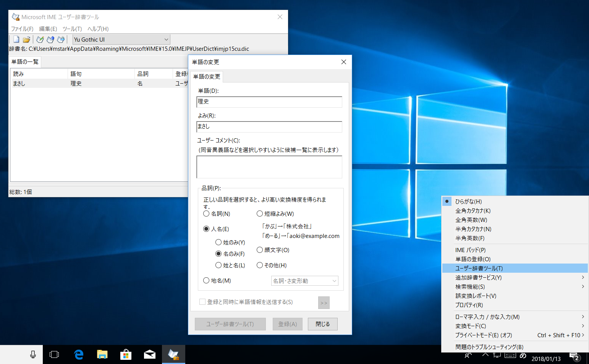
Task: Click the 閉じる button in the dialog
Action: [x=322, y=324]
